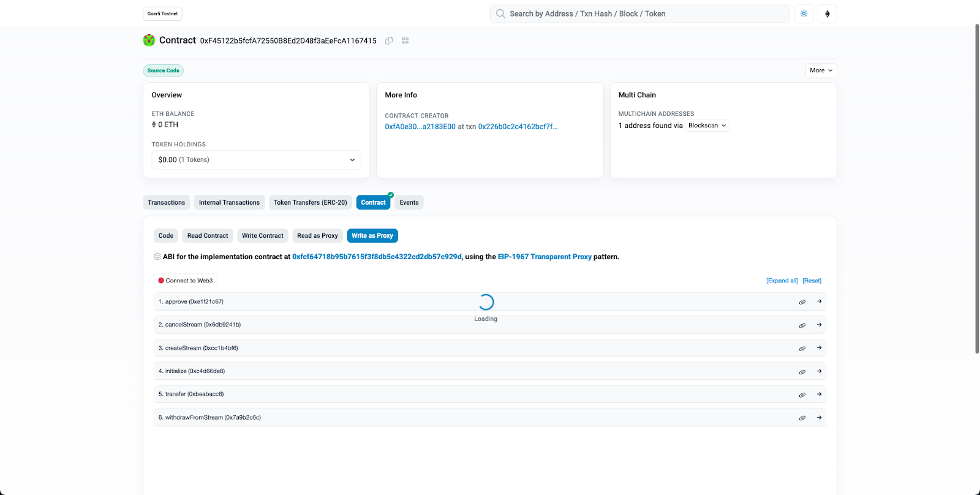Focus the address search field
Screen dimensions: 980x495
(640, 13)
